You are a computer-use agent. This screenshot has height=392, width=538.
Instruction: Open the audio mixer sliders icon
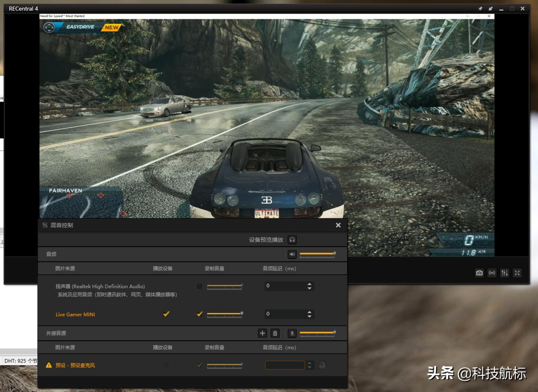pos(504,273)
